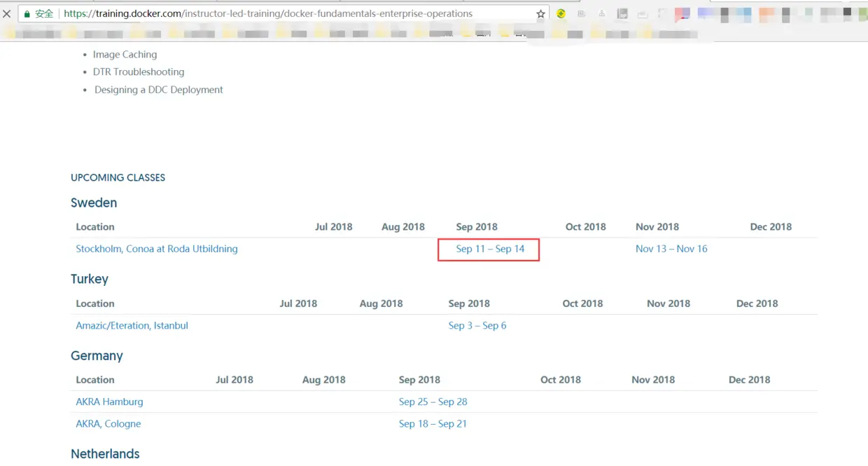The image size is (868, 466).
Task: Click the Image Caching bullet text
Action: 125,55
